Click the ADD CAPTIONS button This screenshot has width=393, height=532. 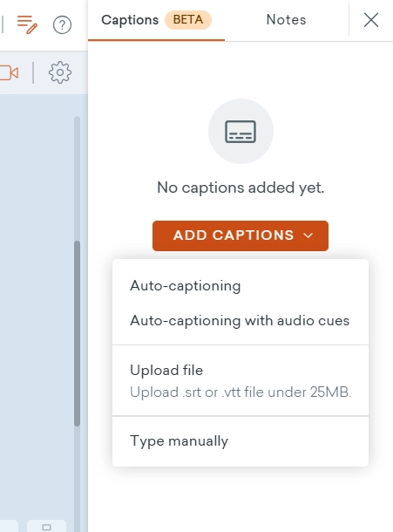click(x=241, y=235)
